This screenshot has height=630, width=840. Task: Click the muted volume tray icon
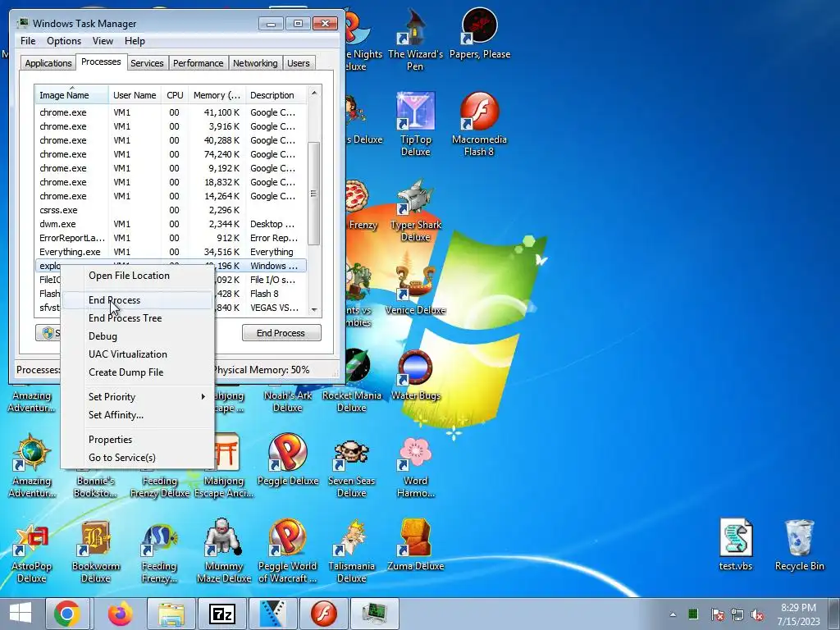pyautogui.click(x=757, y=614)
